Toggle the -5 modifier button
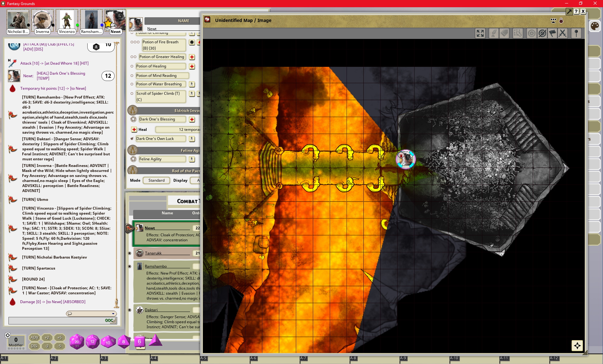 tap(60, 346)
